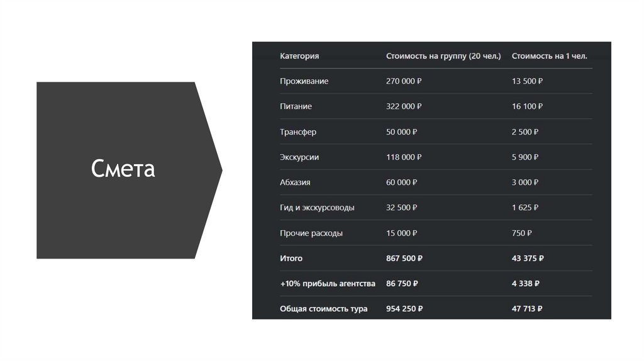Select the "Категория" column header
Screen dimensions: 644x361
(299, 56)
